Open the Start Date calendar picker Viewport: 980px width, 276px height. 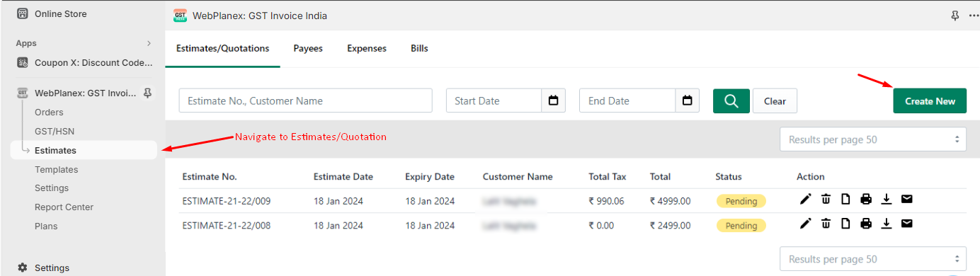553,100
